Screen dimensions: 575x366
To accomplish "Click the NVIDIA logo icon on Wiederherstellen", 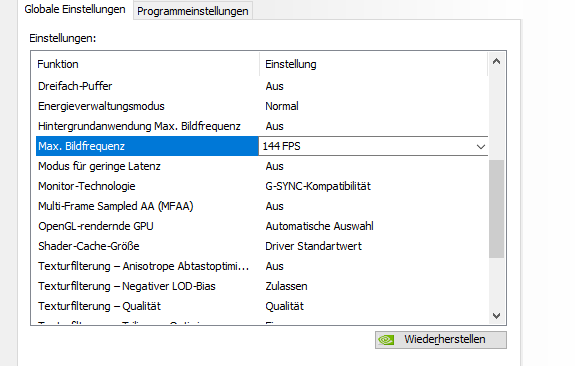I will (x=387, y=340).
